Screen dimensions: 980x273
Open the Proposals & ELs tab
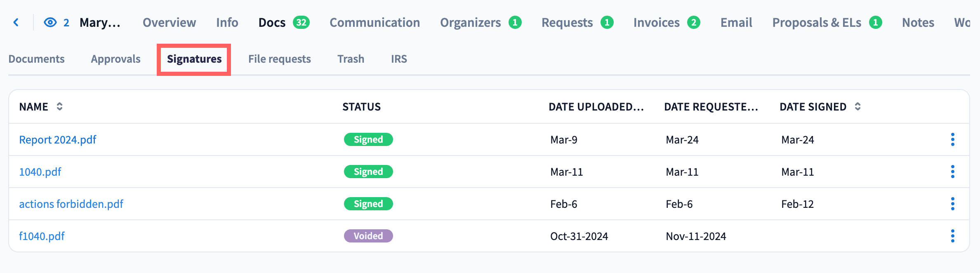816,22
